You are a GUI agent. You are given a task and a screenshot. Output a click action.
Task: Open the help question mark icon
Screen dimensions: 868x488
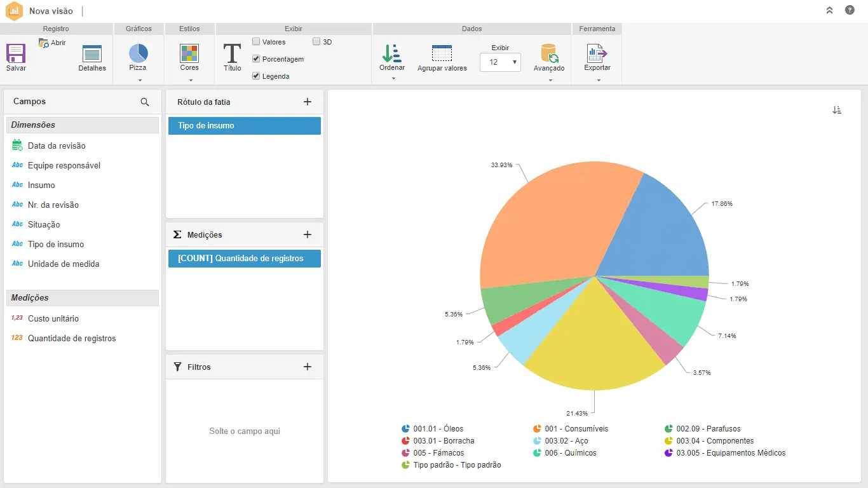coord(850,10)
